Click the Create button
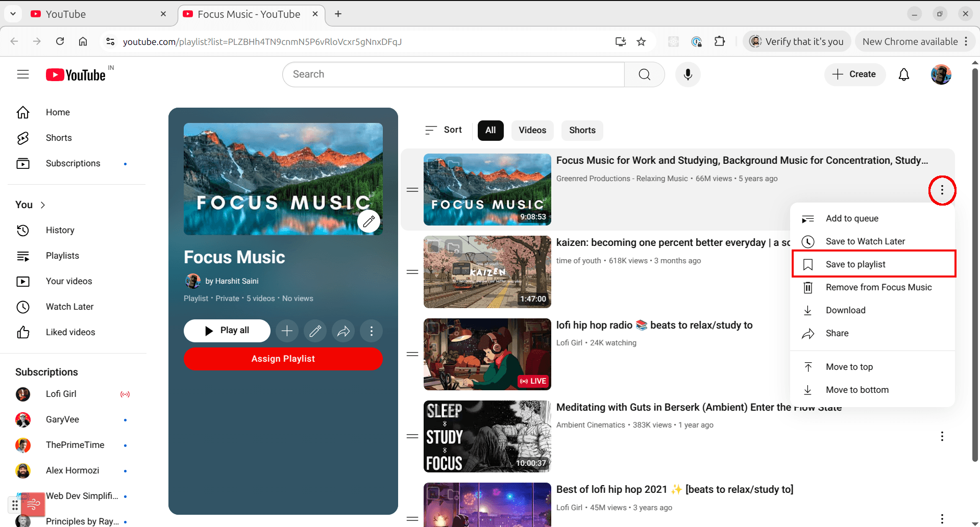 854,74
